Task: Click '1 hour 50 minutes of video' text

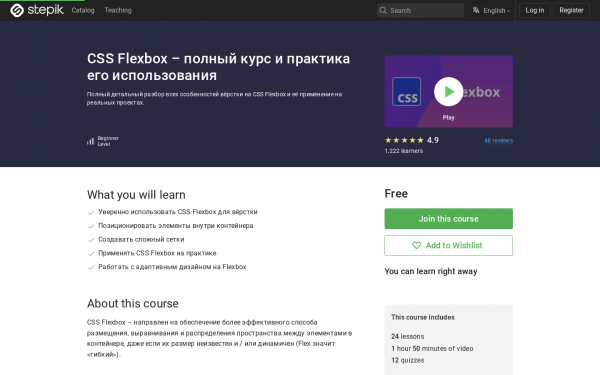Action: [432, 348]
